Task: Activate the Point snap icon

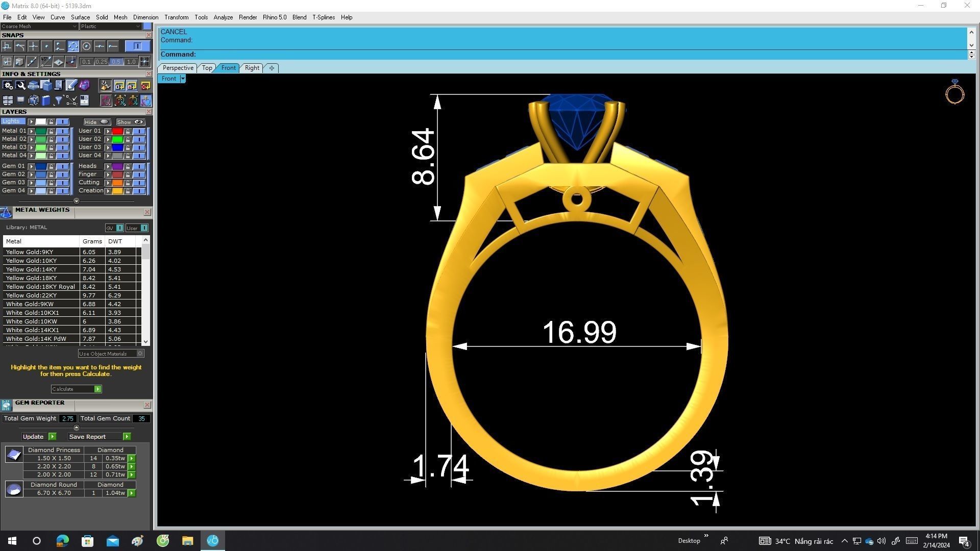Action: (x=46, y=46)
